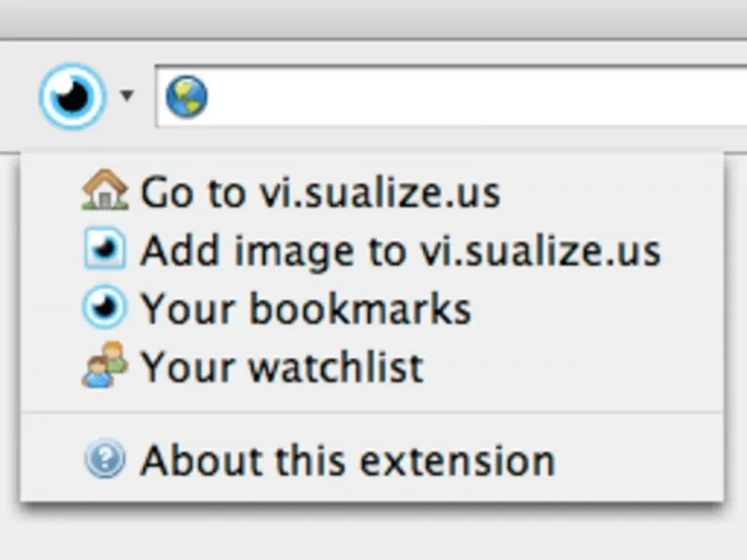Click the vi.sualize.us eye toolbar button
The width and height of the screenshot is (747, 560).
71,95
